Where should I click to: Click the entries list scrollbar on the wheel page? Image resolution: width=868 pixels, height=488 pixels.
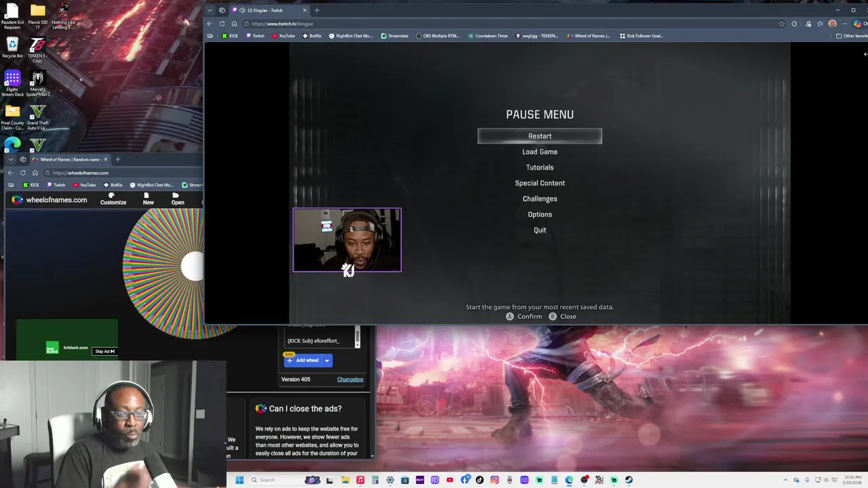coord(357,337)
